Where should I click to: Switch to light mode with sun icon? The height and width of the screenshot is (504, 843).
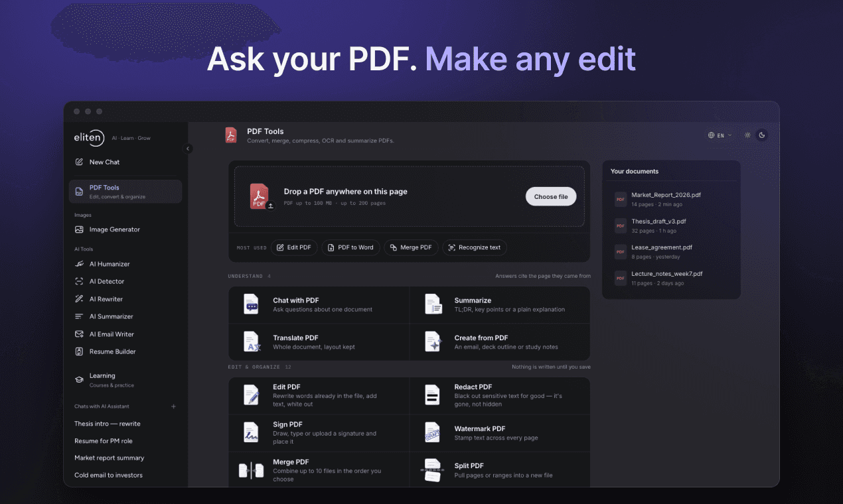click(x=747, y=135)
